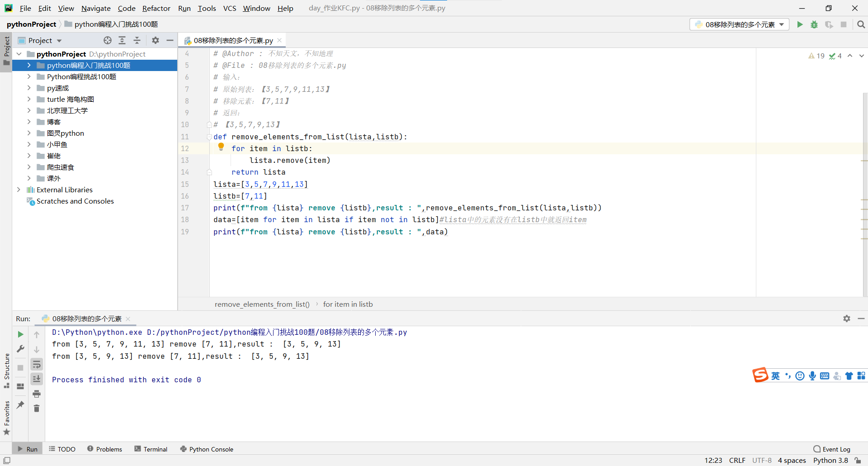Expand python编程入门挑战100题 folder
The image size is (868, 466).
pos(29,65)
